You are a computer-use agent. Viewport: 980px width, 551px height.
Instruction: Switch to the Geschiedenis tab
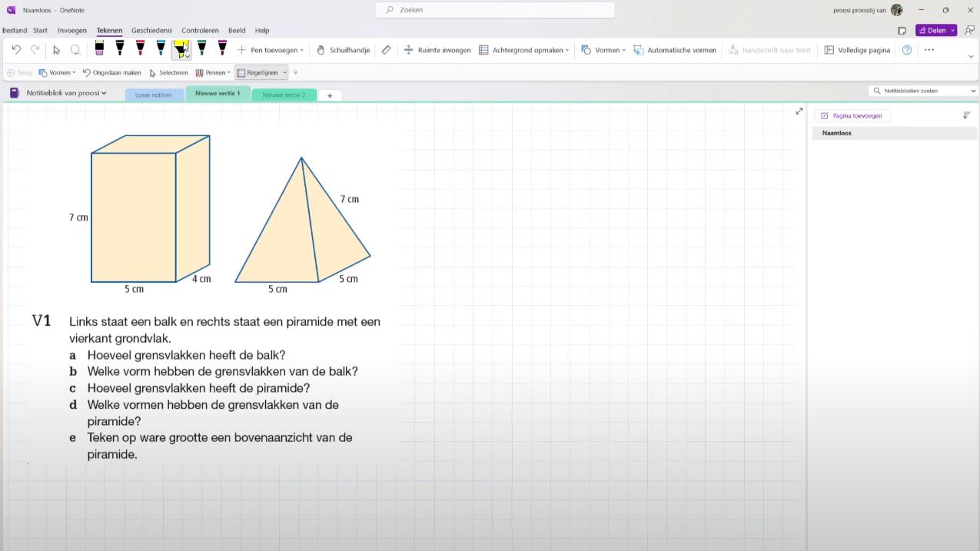point(152,31)
